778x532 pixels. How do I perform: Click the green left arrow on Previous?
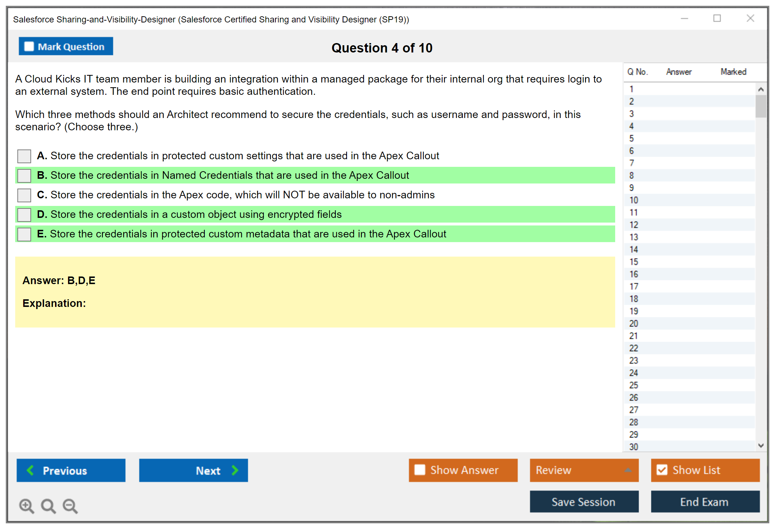[30, 470]
